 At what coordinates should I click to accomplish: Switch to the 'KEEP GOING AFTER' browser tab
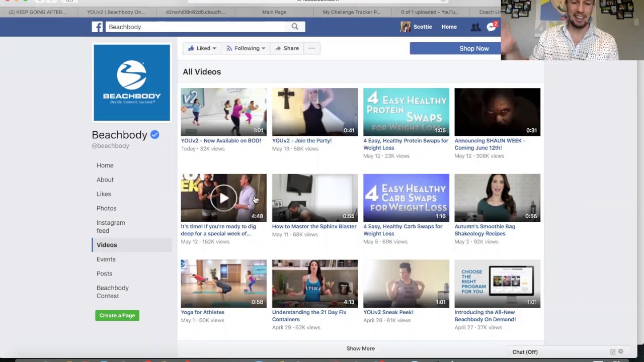pos(37,12)
